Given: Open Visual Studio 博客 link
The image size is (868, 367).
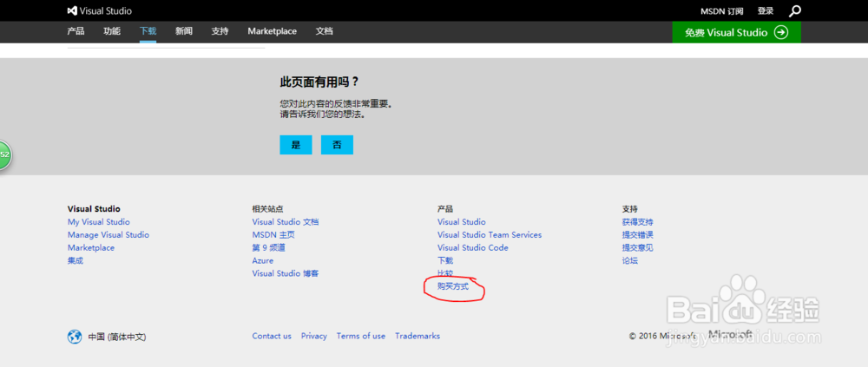Looking at the screenshot, I should click(x=285, y=273).
